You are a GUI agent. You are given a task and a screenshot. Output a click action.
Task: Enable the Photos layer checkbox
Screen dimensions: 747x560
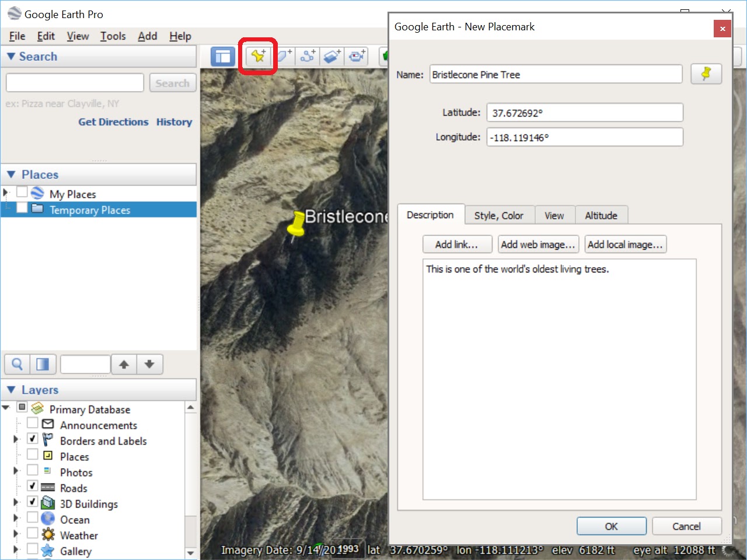click(x=33, y=470)
